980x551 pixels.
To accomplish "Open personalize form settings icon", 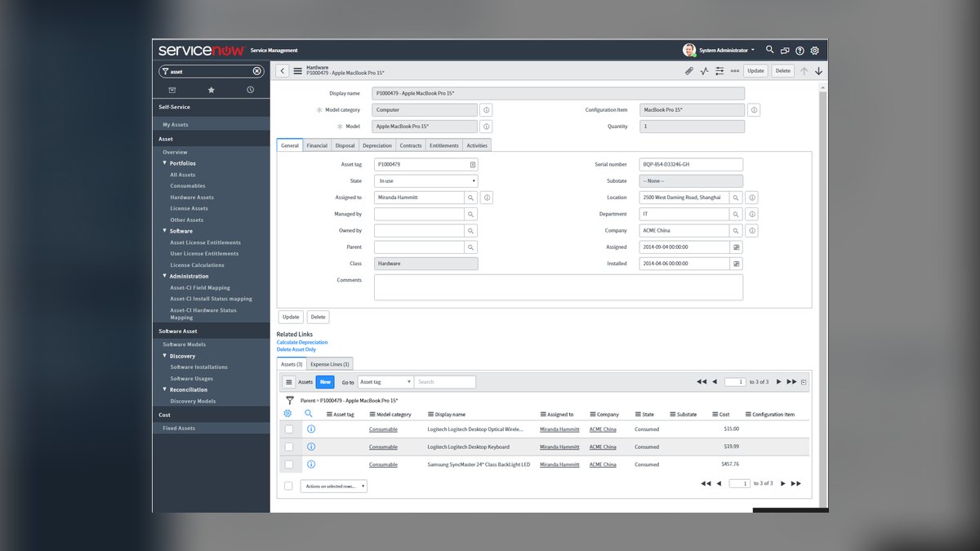I will [x=719, y=71].
